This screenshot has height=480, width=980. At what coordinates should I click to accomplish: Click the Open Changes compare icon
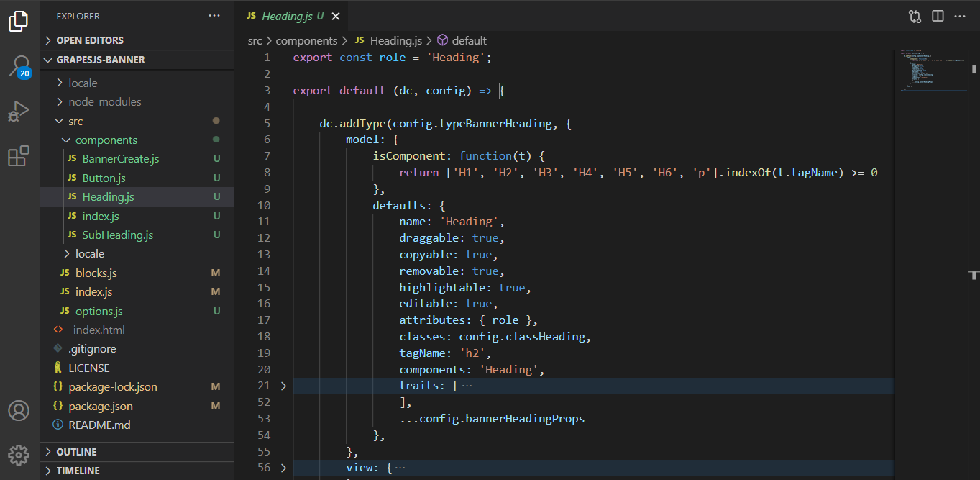(x=915, y=16)
